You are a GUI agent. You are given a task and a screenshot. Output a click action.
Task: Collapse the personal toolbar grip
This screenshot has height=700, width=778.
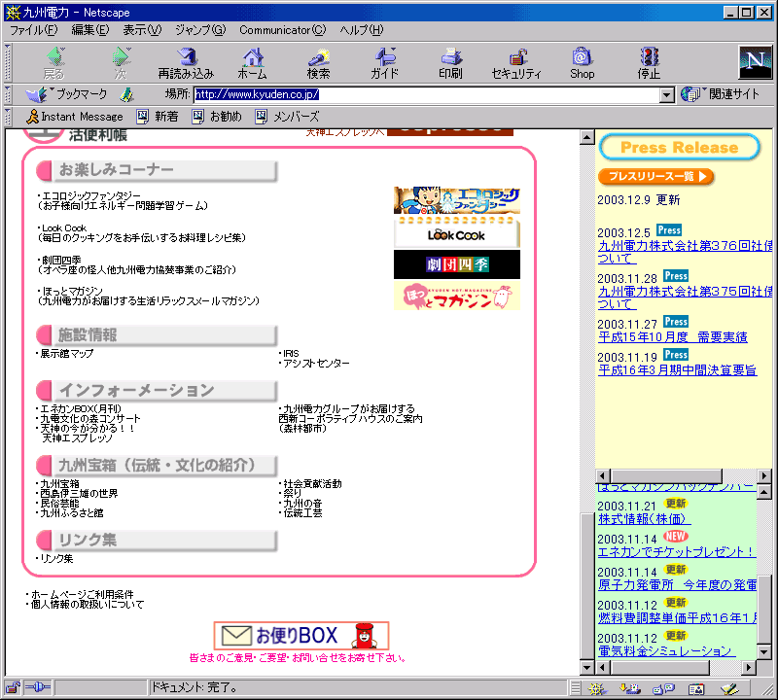click(x=8, y=117)
